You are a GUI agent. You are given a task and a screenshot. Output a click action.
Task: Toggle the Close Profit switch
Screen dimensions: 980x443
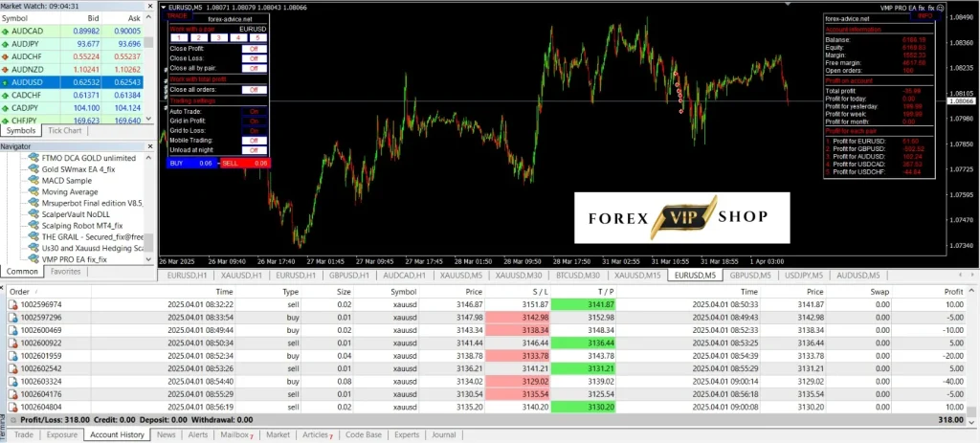pos(254,48)
